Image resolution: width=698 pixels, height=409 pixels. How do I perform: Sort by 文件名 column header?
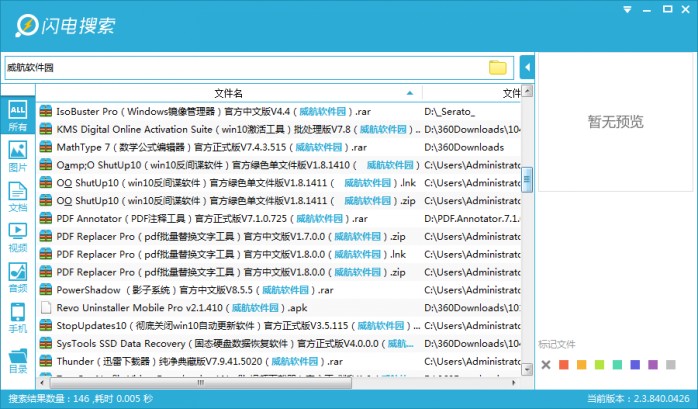[x=228, y=92]
